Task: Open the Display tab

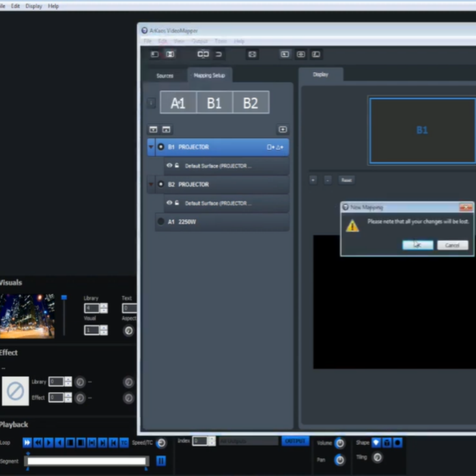Action: (321, 74)
